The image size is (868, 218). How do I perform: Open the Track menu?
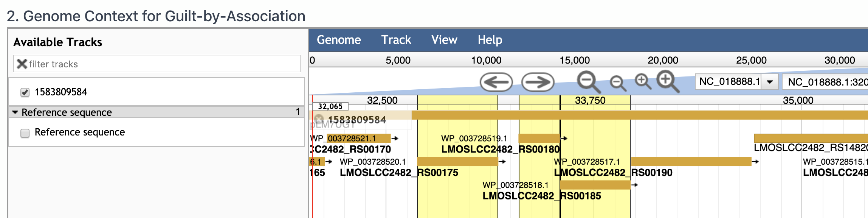click(x=396, y=40)
